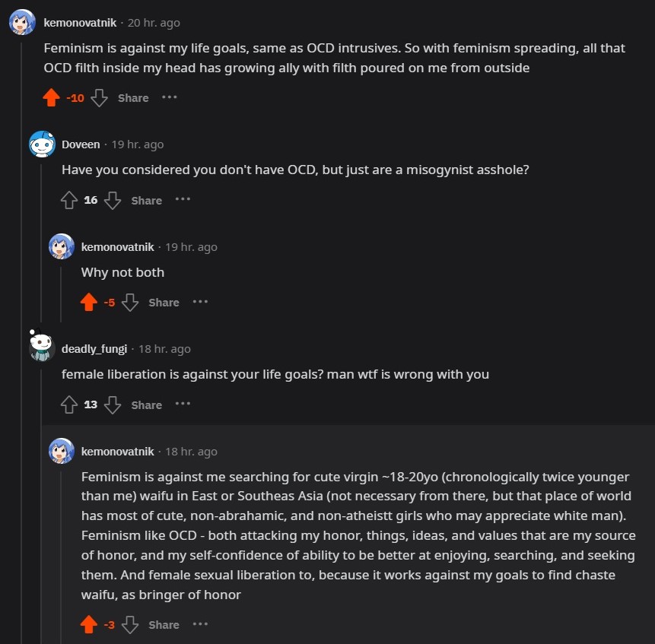Share the 'Why not both' reply
Image resolution: width=655 pixels, height=644 pixels.
[x=164, y=302]
